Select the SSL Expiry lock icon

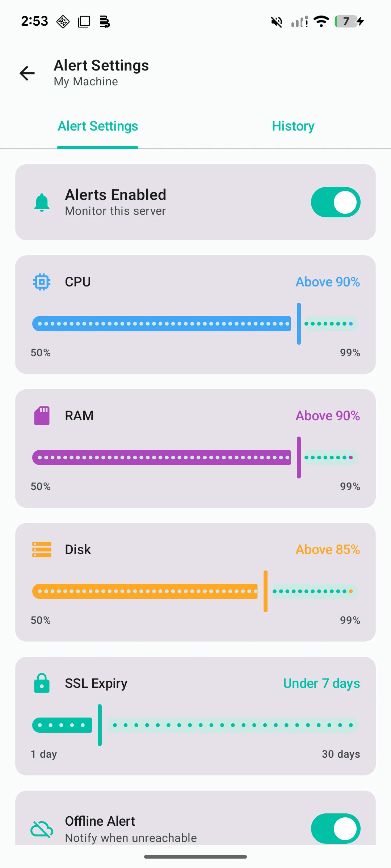[41, 683]
